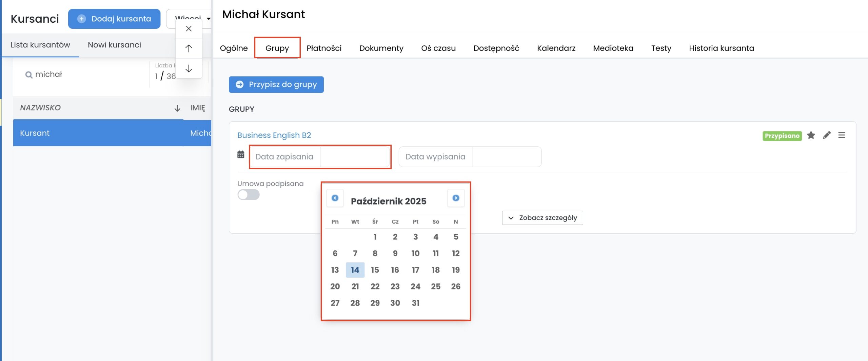Open the Business English B2 group link
Screen dimensions: 868x361
point(274,135)
